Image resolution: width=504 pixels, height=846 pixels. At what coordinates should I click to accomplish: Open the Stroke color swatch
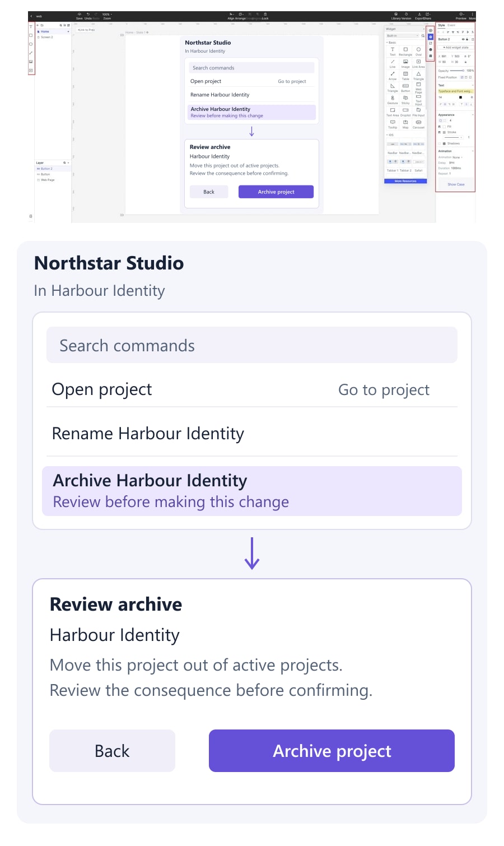click(x=444, y=132)
